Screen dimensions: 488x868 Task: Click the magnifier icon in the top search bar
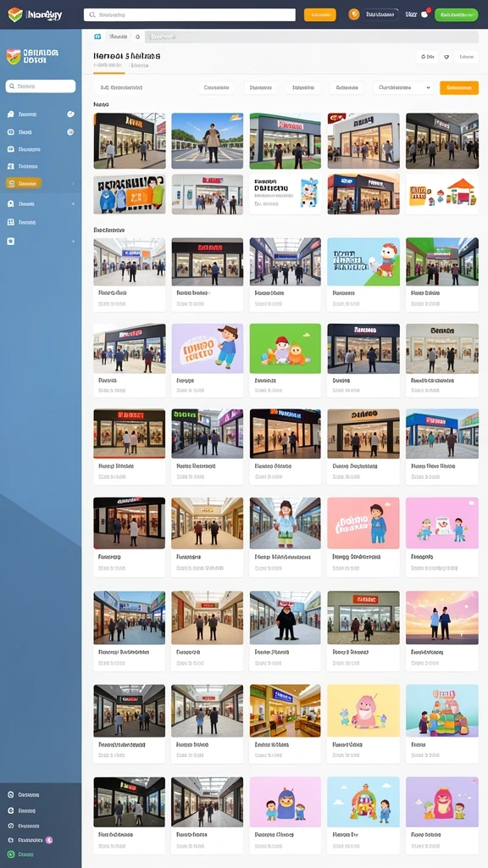point(92,15)
